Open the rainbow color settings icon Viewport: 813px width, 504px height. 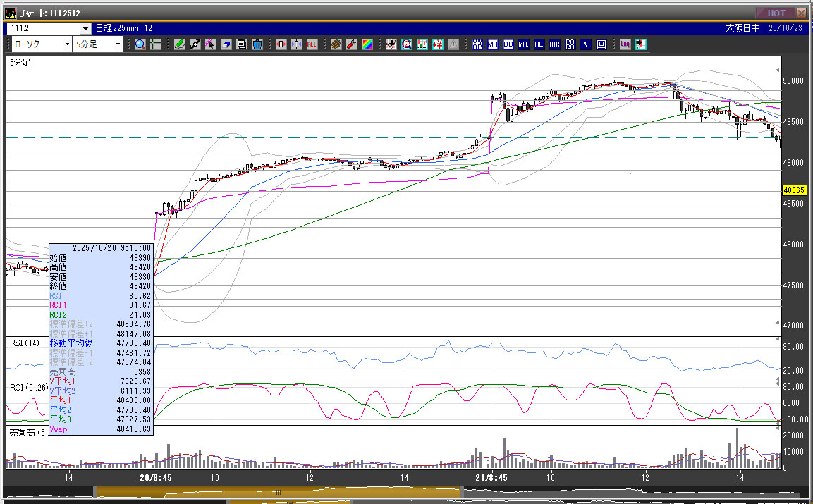pos(367,44)
